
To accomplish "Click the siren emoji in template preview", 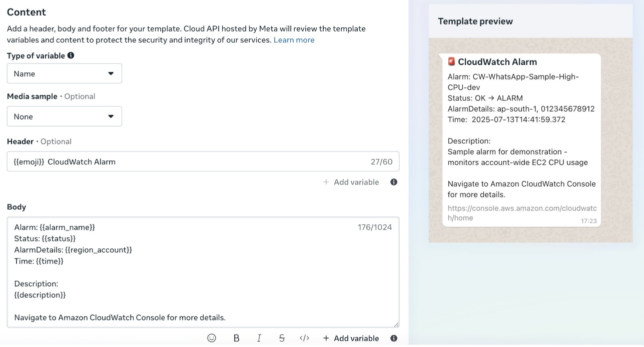I will [451, 62].
